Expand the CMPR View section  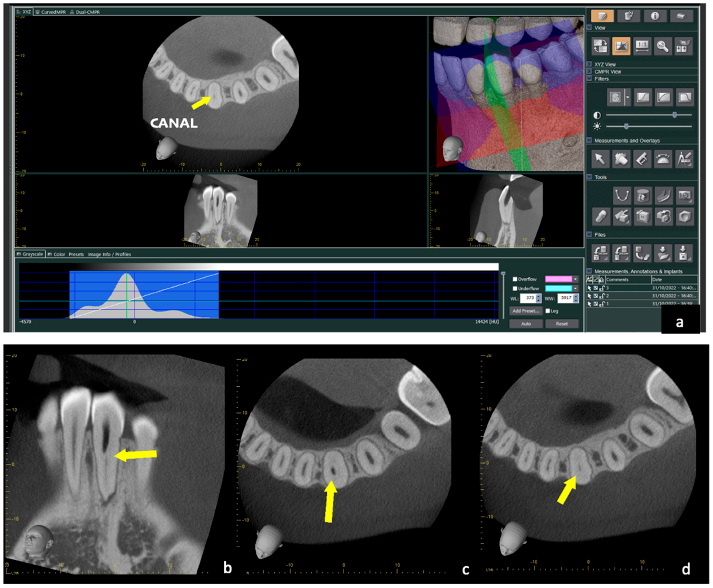(x=589, y=71)
